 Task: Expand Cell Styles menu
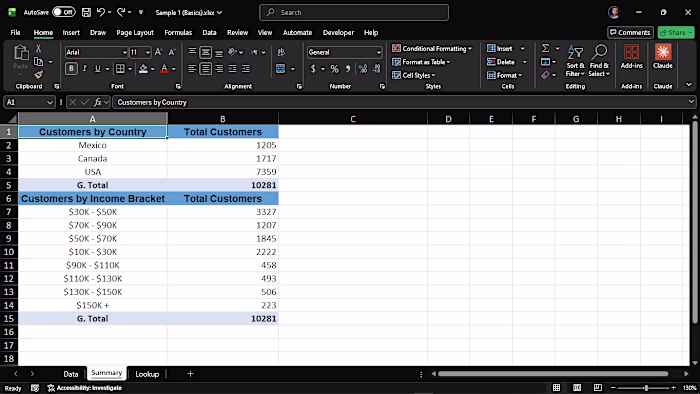click(x=413, y=75)
